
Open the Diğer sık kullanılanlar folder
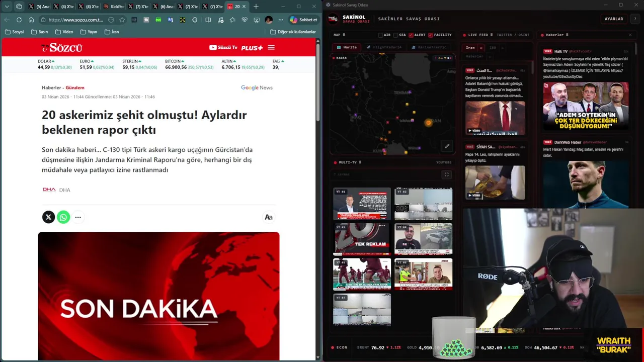point(293,32)
